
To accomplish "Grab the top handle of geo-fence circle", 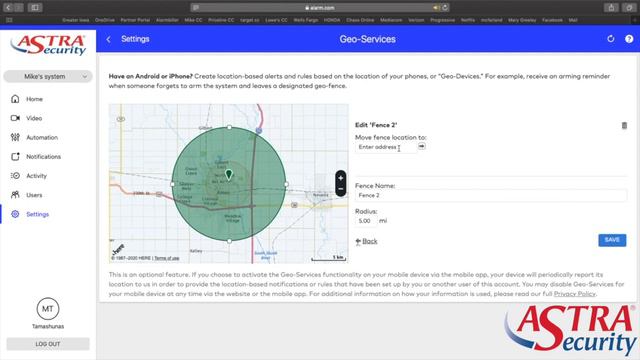I will point(229,127).
